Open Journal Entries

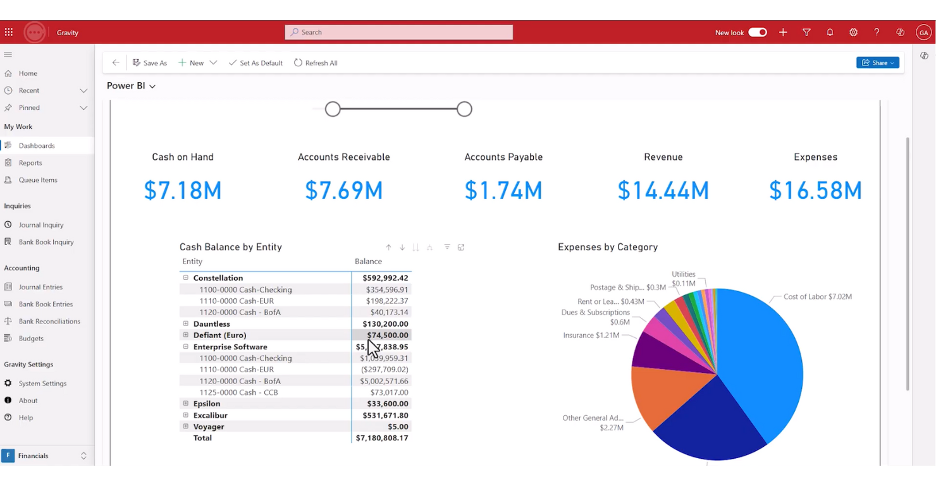[41, 287]
